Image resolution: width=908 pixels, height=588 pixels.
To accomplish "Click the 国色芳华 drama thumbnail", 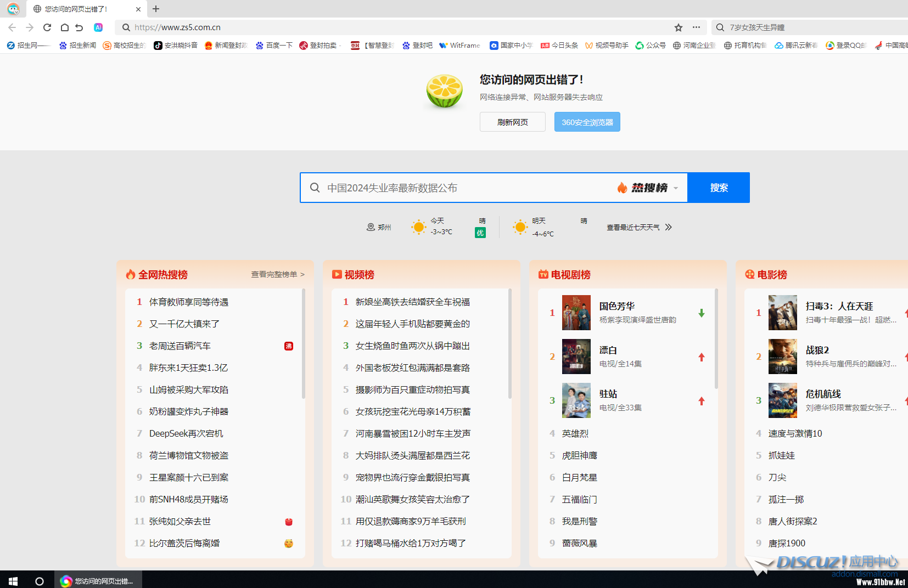I will point(576,313).
